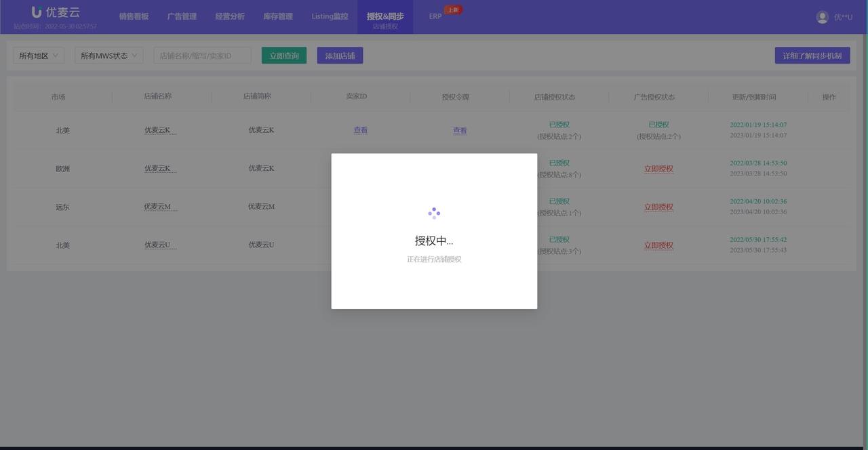Viewport: 868px width, 450px height.
Task: Open the user avatar menu for 优**U
Action: (821, 16)
